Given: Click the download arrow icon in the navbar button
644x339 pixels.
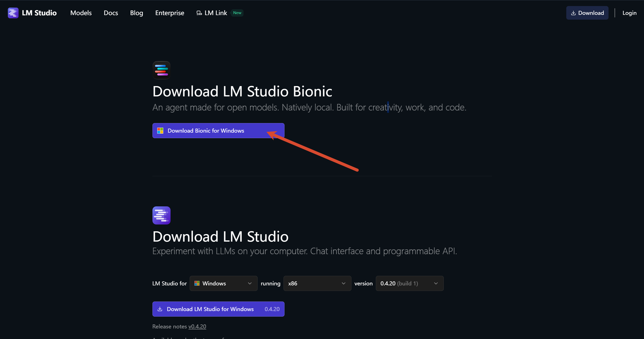Looking at the screenshot, I should [573, 13].
